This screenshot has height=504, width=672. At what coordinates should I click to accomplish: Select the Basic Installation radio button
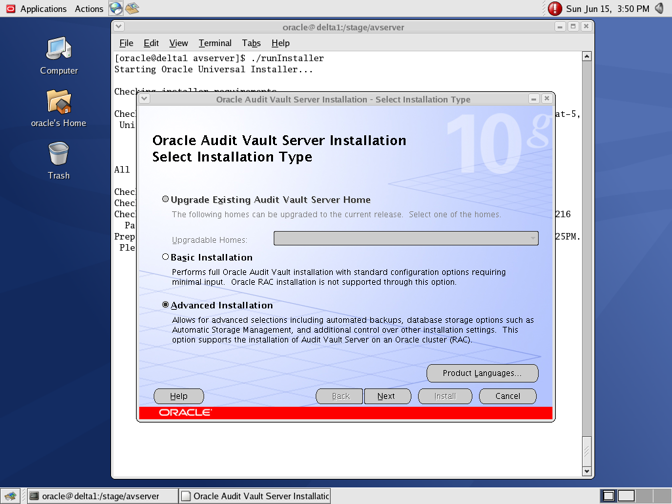click(x=165, y=257)
